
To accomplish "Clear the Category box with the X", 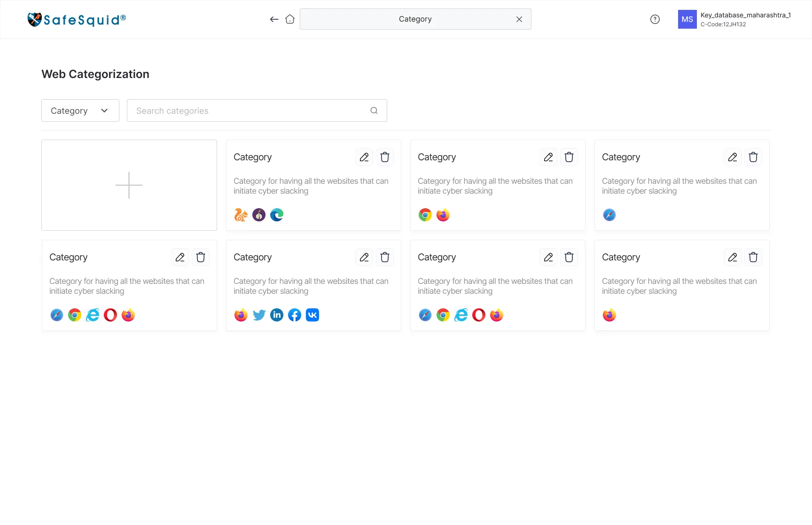I will click(519, 19).
